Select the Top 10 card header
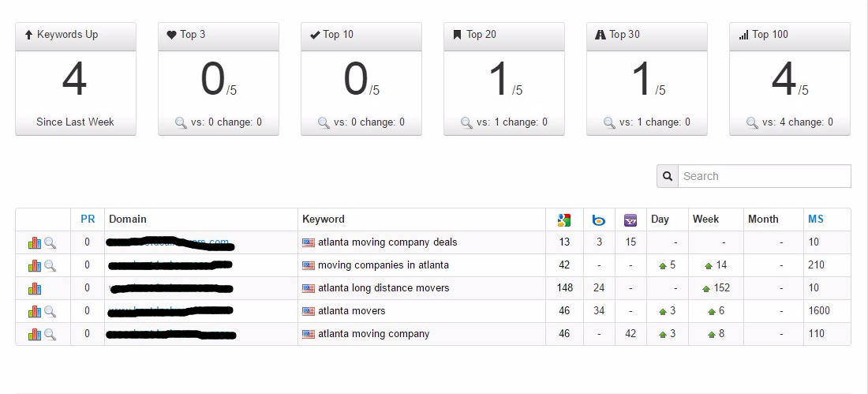This screenshot has height=394, width=868. (x=361, y=35)
